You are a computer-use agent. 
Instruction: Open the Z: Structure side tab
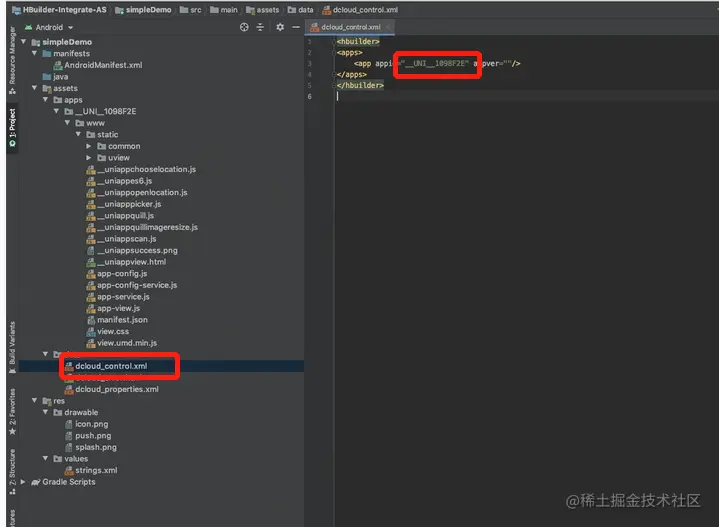click(12, 472)
